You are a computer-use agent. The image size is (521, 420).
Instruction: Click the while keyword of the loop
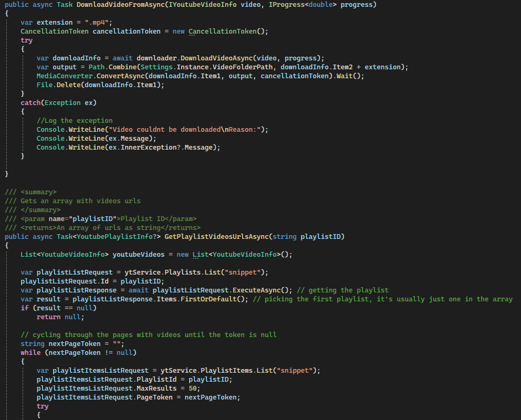pyautogui.click(x=30, y=353)
